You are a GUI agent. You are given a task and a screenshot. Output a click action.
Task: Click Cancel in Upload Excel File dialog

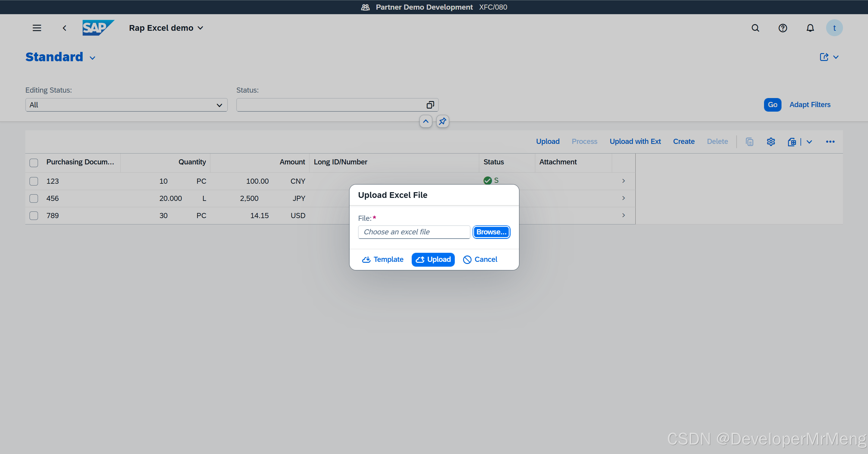coord(480,259)
